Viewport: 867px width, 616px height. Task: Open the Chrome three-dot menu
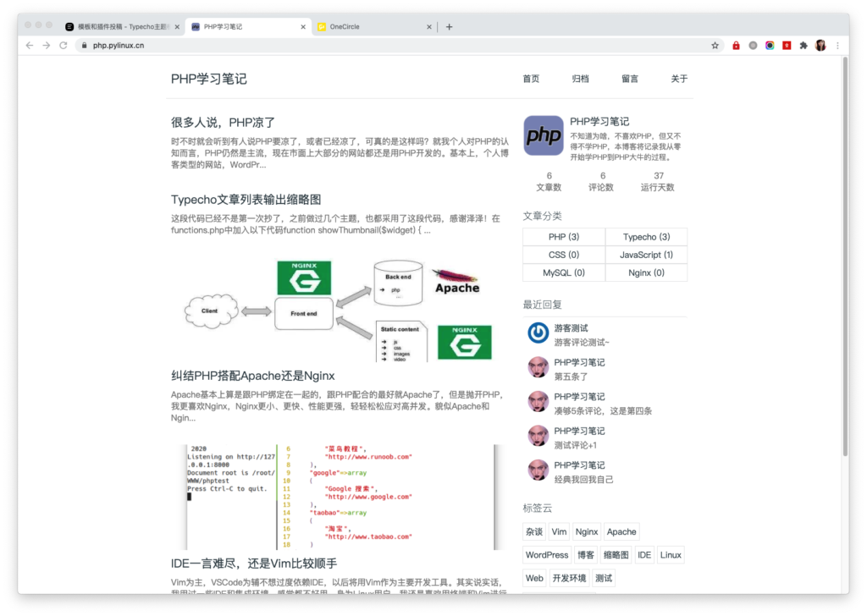point(837,45)
